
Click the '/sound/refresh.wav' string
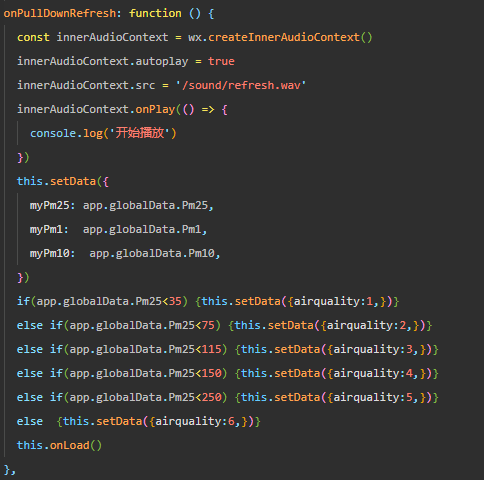point(241,85)
